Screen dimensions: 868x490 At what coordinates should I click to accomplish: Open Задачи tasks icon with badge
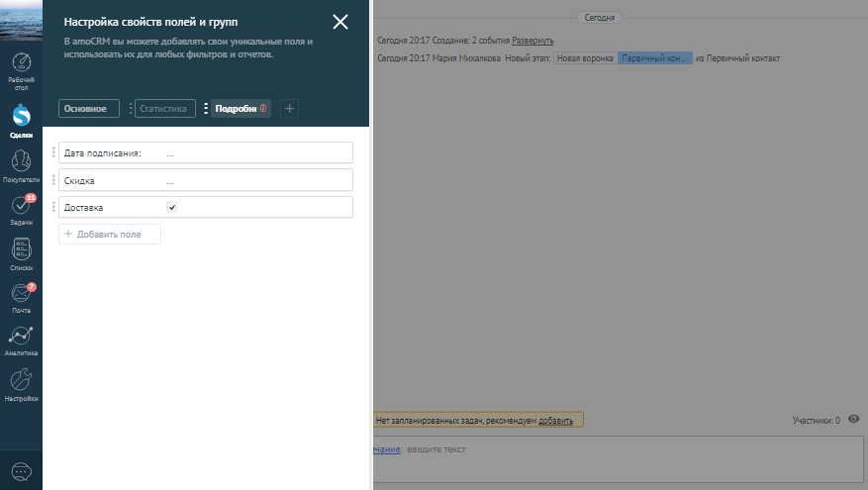click(x=21, y=208)
